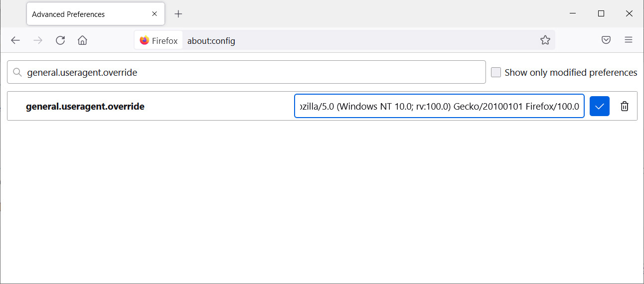The width and height of the screenshot is (644, 284).
Task: Bookmark this page with the star
Action: (545, 40)
